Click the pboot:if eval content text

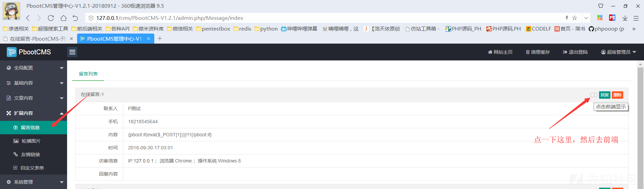170,135
